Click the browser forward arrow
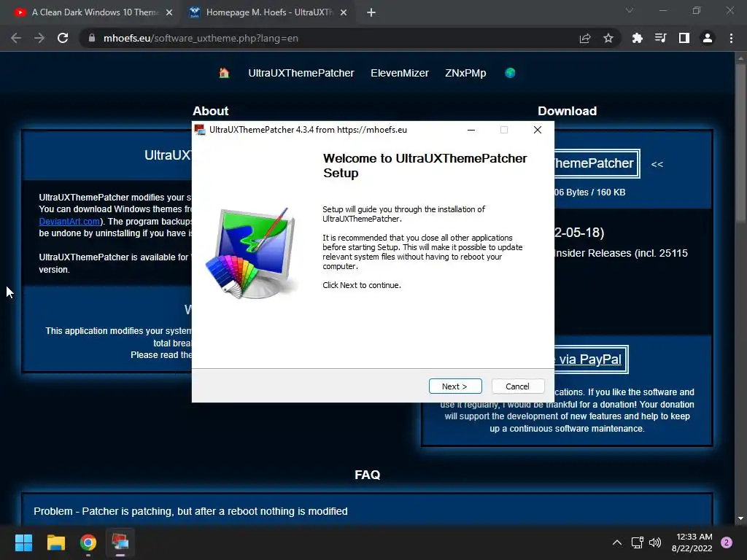Screen dimensions: 747x560 pyautogui.click(x=39, y=38)
